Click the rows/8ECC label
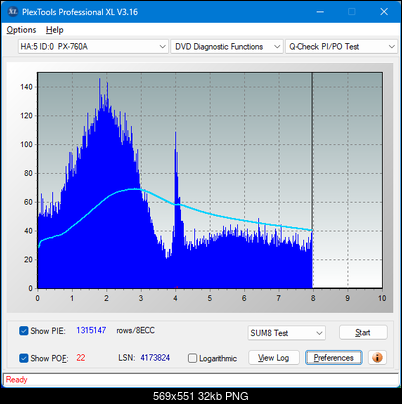 [x=135, y=330]
